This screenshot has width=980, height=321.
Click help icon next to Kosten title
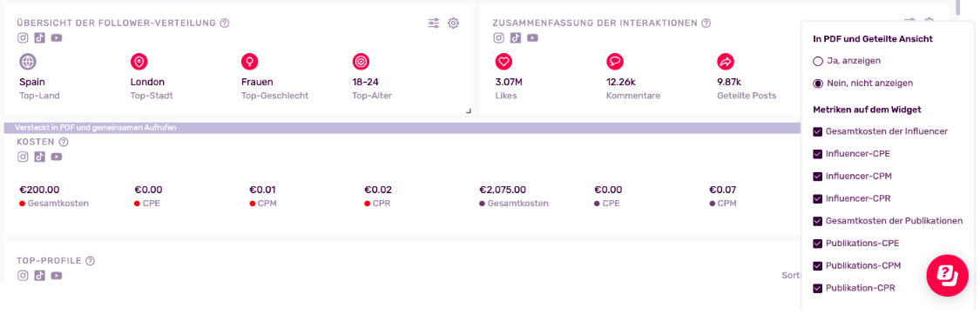pyautogui.click(x=63, y=142)
